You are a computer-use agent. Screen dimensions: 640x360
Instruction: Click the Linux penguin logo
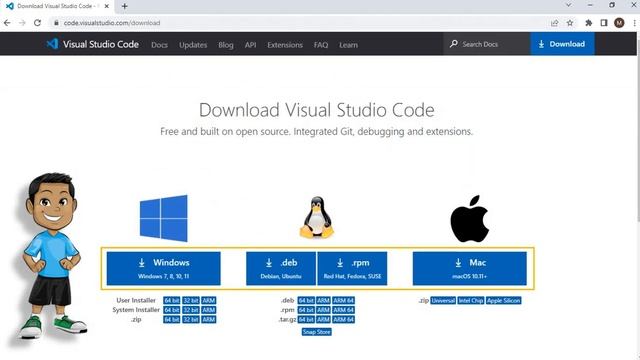coord(317,218)
